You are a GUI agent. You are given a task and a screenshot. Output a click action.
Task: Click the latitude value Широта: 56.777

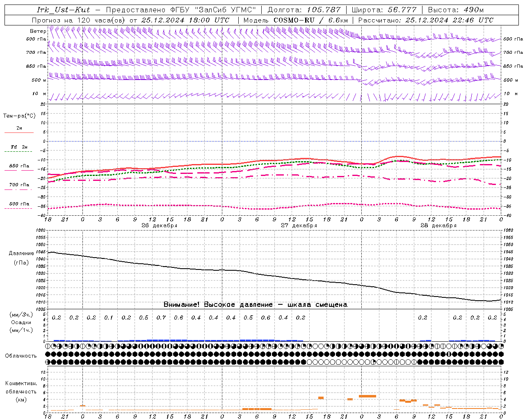pyautogui.click(x=384, y=10)
